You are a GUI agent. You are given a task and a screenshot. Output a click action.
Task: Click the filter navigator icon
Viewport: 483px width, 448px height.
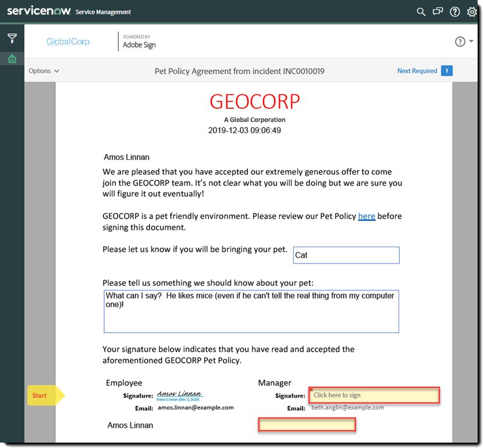[12, 38]
